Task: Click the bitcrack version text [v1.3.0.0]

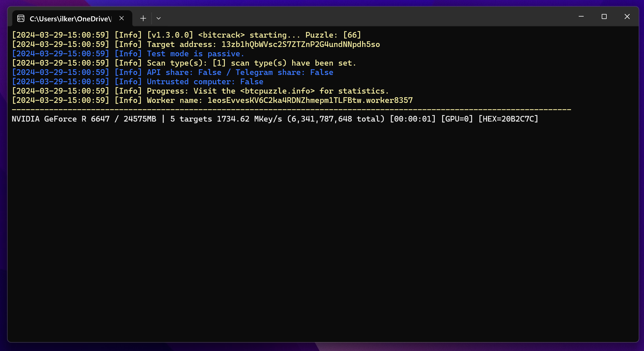Action: click(x=171, y=35)
